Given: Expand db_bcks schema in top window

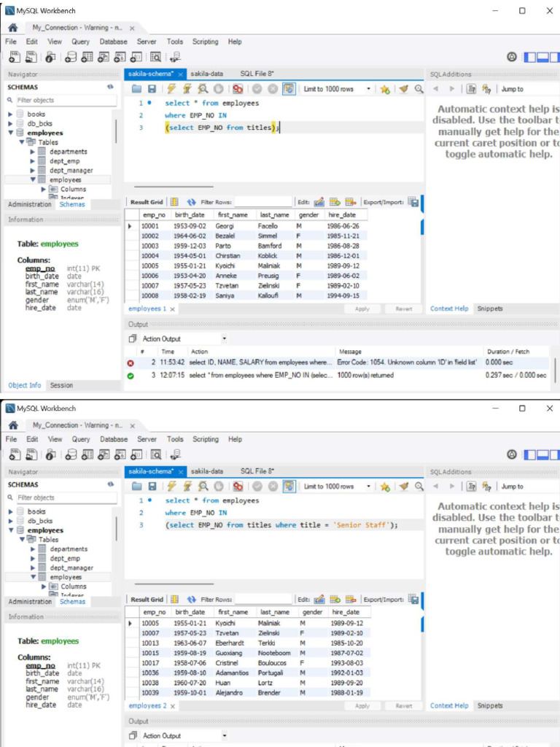Looking at the screenshot, I should click(10, 124).
